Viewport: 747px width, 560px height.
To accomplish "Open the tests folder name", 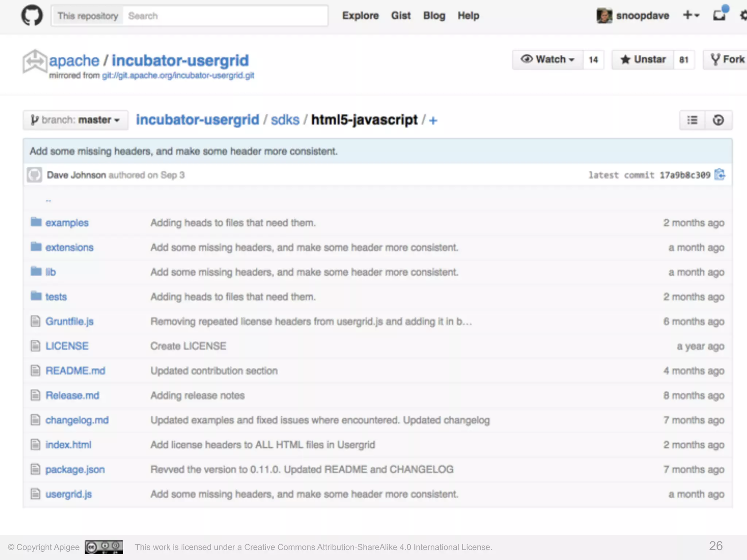I will (x=56, y=297).
